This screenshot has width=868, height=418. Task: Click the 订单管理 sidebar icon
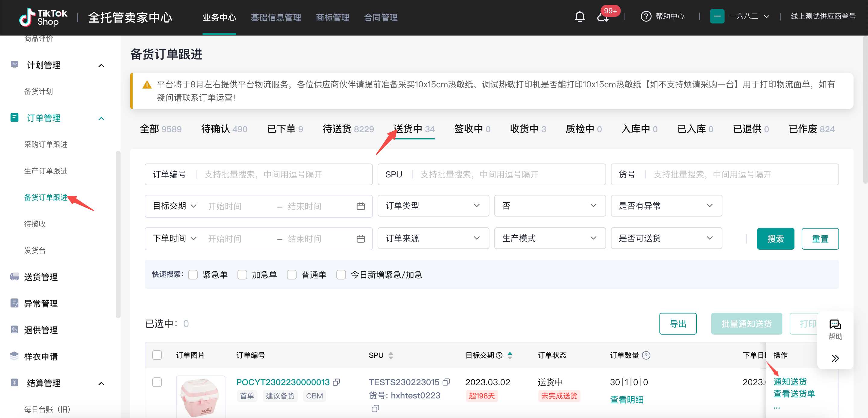pyautogui.click(x=14, y=117)
